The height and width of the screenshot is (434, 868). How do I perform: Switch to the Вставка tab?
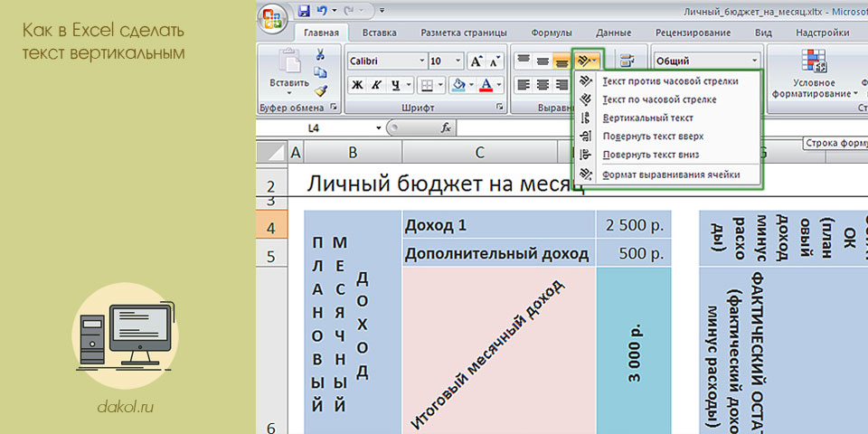(379, 33)
